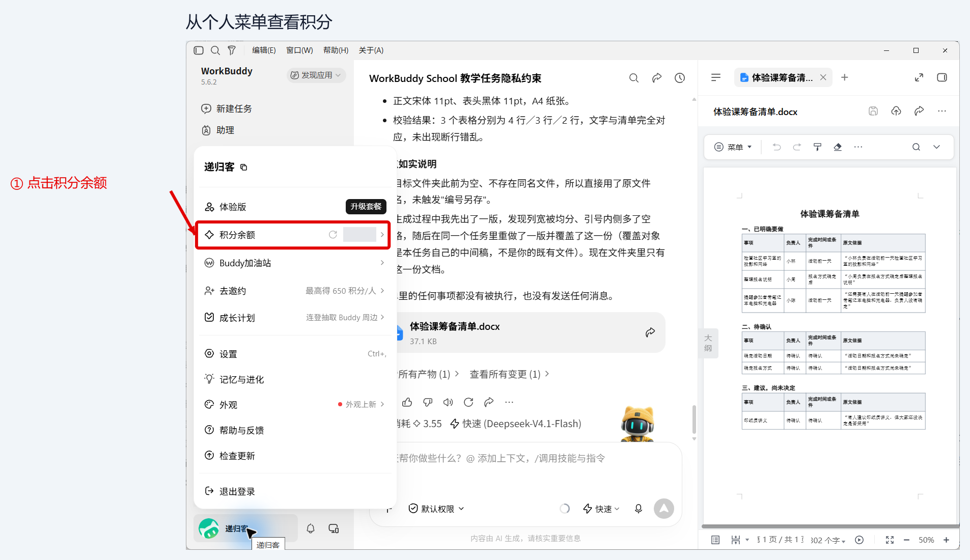Upload the document to cloud
970x560 pixels.
click(896, 111)
